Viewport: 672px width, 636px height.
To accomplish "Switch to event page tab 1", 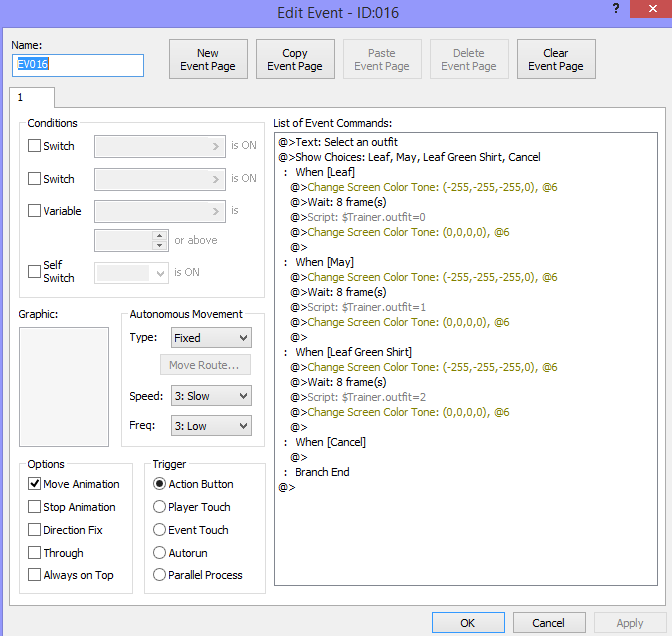I will click(20, 98).
